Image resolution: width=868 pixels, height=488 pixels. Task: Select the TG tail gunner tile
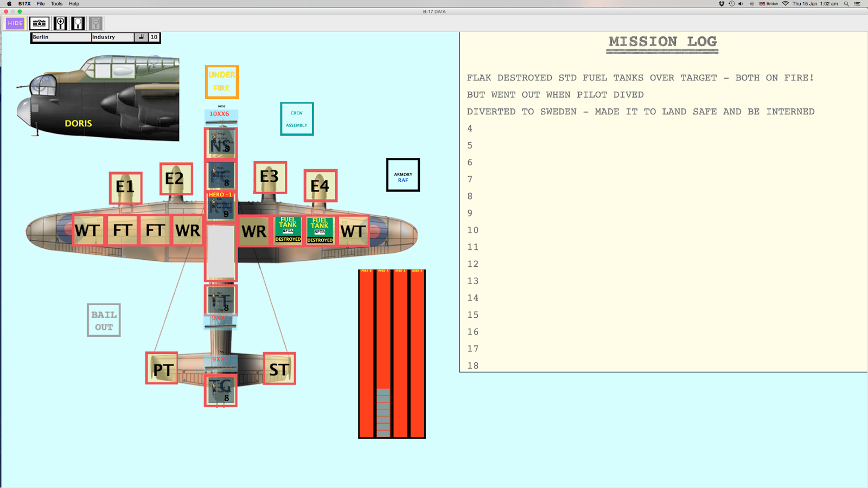[221, 390]
